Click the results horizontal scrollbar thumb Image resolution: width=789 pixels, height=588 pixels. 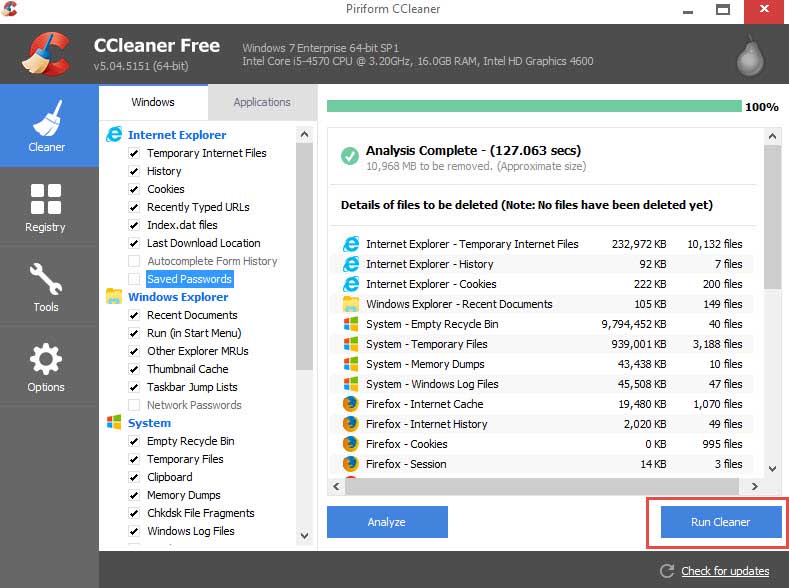tap(542, 486)
